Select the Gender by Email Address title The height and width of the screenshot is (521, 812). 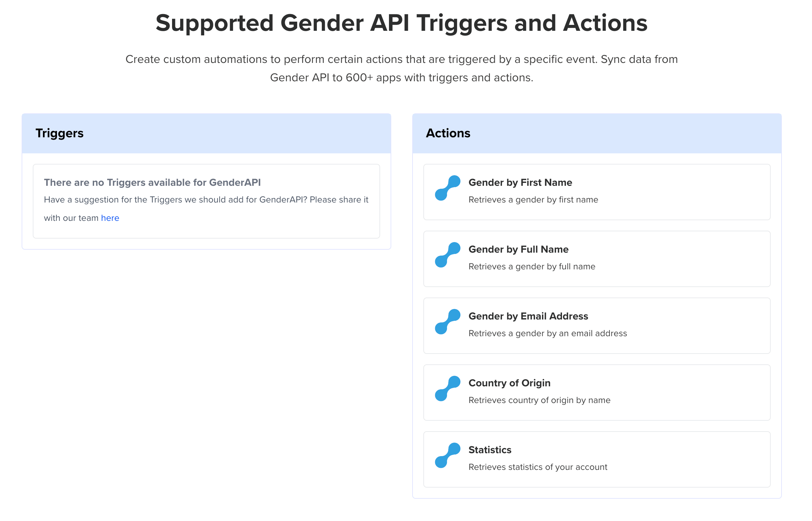point(528,316)
